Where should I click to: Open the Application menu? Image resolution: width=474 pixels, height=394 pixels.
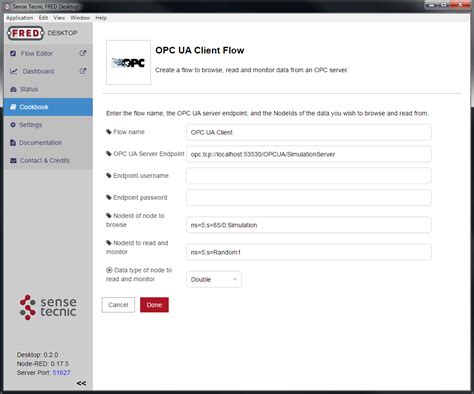coord(20,18)
